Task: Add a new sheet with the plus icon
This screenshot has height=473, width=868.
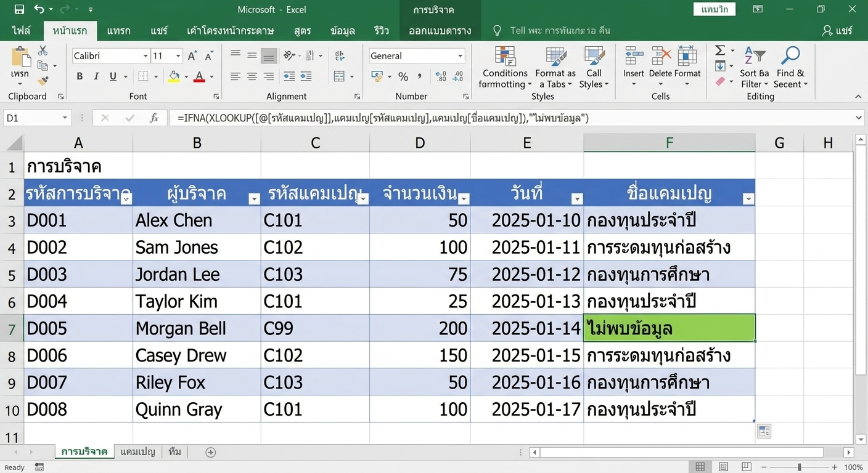Action: pos(211,452)
